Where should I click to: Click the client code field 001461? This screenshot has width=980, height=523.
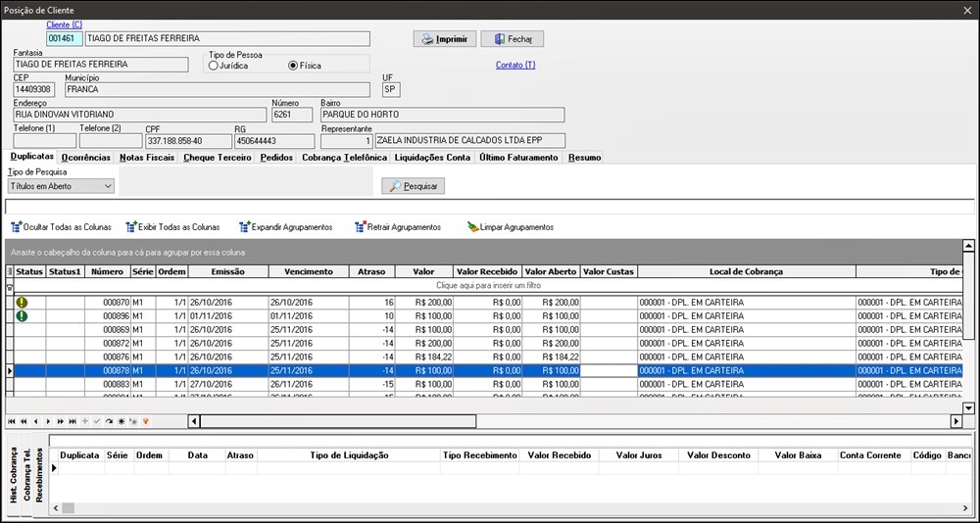(x=65, y=39)
